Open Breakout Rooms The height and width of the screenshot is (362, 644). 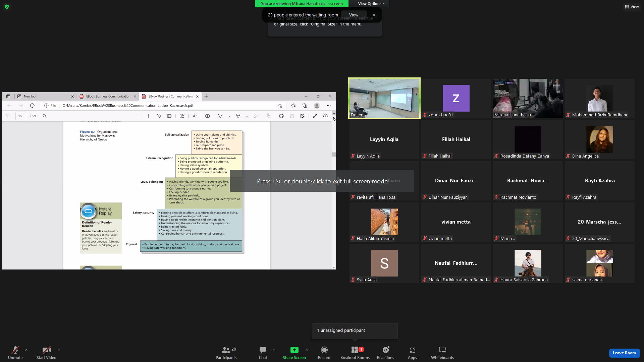[x=355, y=353]
